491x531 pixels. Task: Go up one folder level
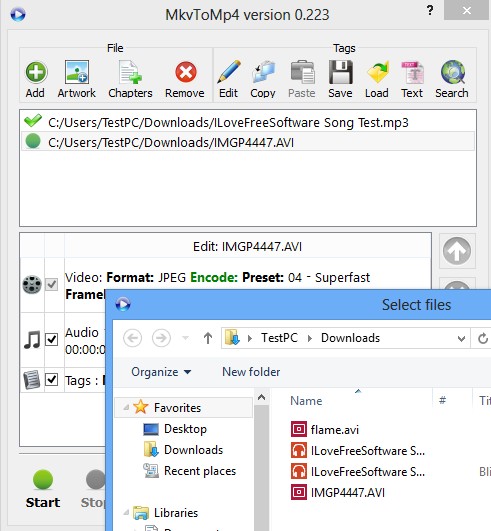coord(208,338)
